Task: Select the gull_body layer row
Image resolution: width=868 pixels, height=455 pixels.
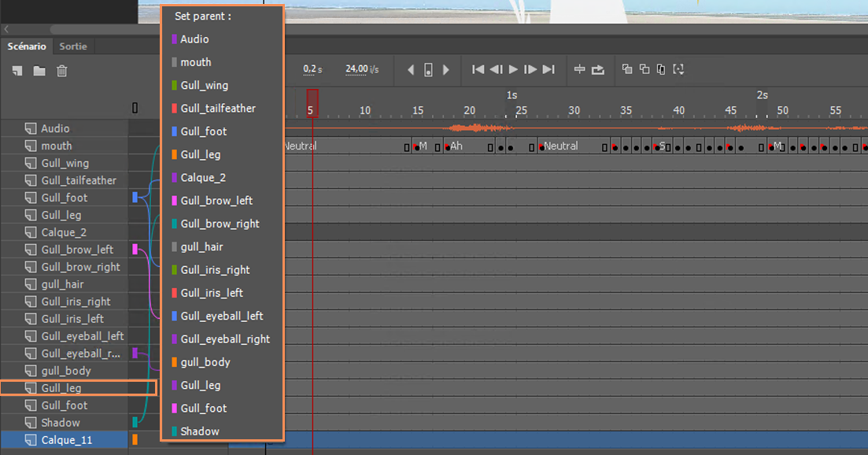Action: click(65, 371)
